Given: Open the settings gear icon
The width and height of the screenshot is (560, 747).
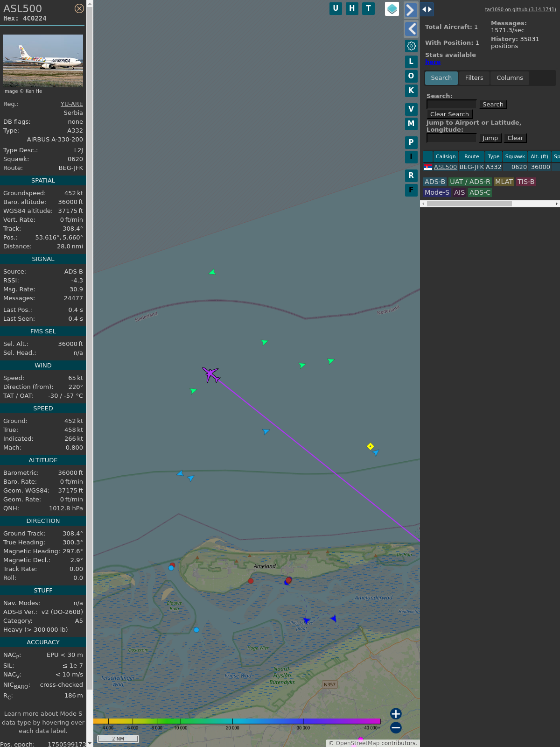Looking at the screenshot, I should [411, 46].
